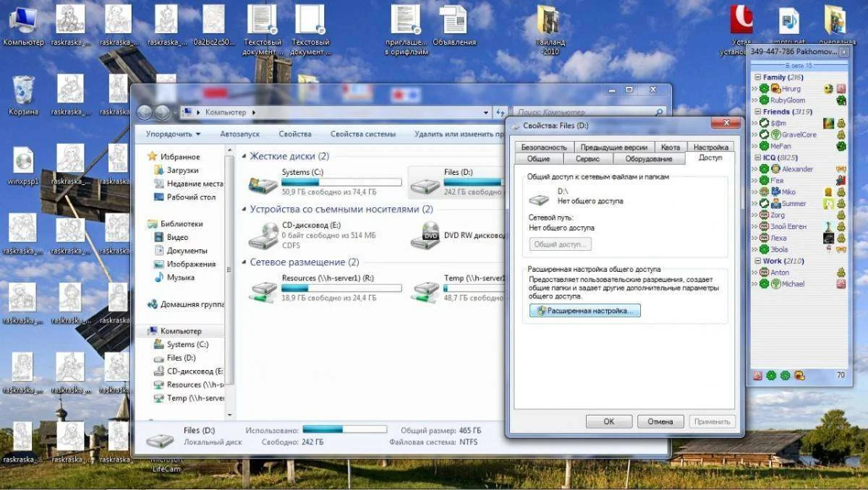This screenshot has height=490, width=868.
Task: Select the DVD RW drive icon
Action: tap(426, 234)
